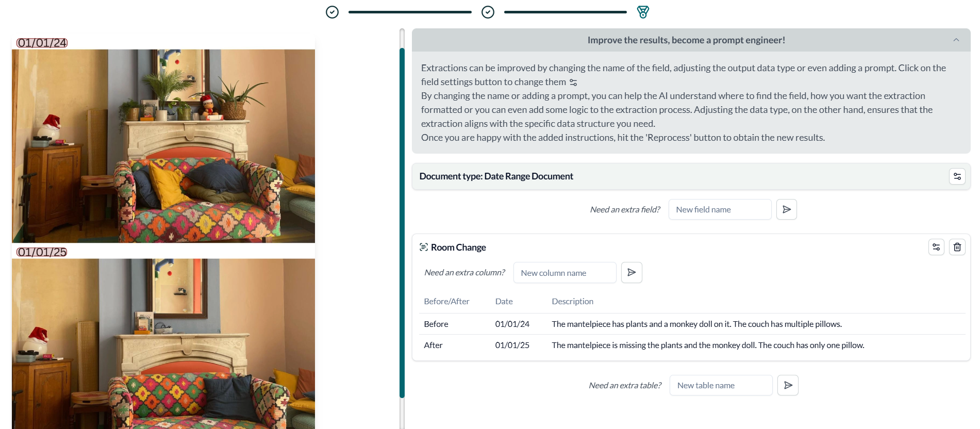Click the New table name input
Image resolution: width=980 pixels, height=429 pixels.
tap(721, 385)
